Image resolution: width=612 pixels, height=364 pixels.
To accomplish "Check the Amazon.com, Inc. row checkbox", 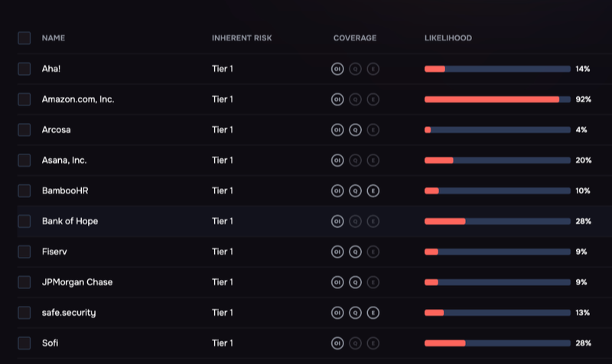I will click(24, 99).
